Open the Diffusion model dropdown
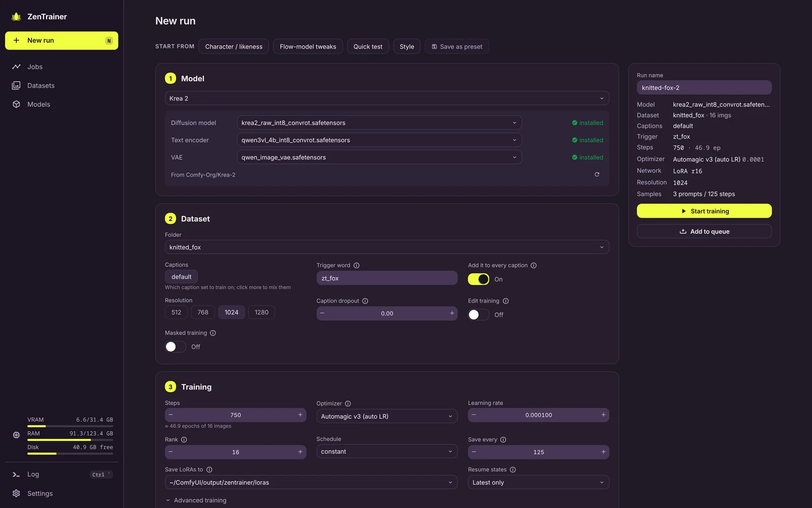The width and height of the screenshot is (812, 508). click(x=379, y=122)
